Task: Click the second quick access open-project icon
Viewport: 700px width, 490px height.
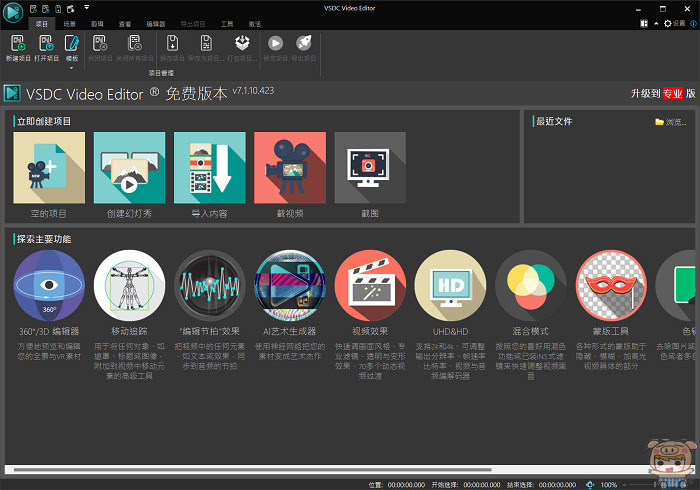Action: pyautogui.click(x=46, y=8)
